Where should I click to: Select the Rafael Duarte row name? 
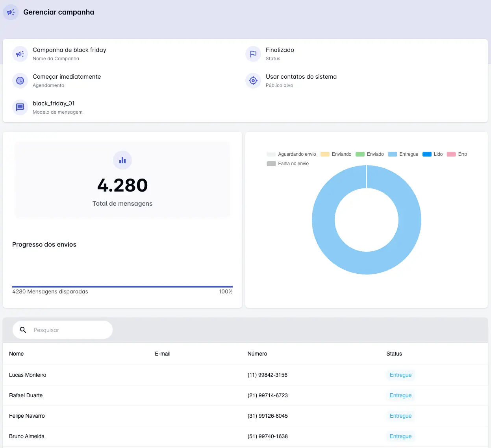coord(26,395)
